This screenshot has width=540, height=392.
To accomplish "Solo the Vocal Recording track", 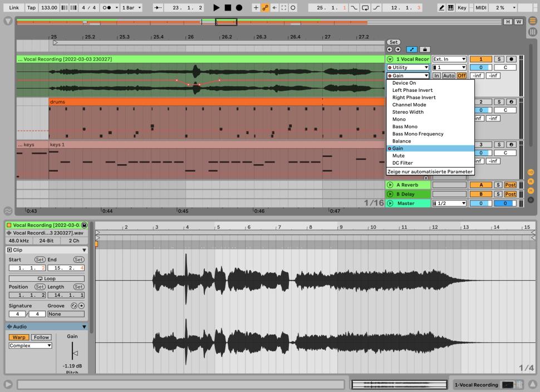I will pos(499,59).
